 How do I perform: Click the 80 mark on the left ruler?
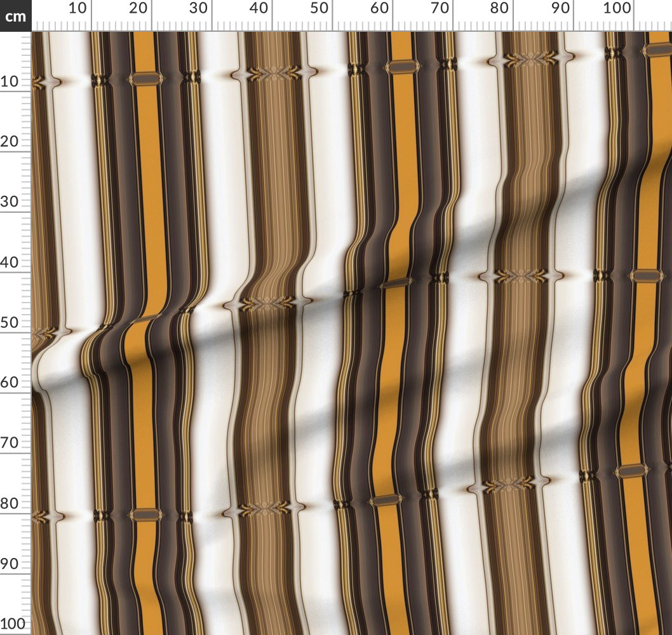click(10, 503)
